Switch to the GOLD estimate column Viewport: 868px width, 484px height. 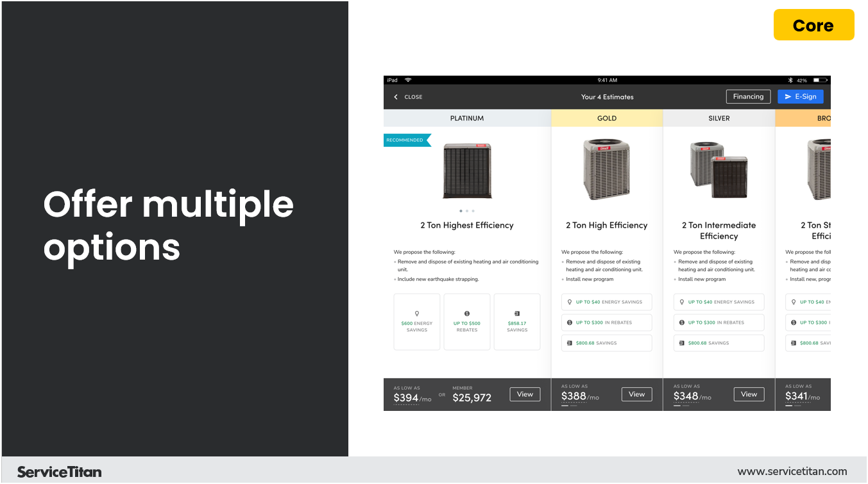(607, 118)
